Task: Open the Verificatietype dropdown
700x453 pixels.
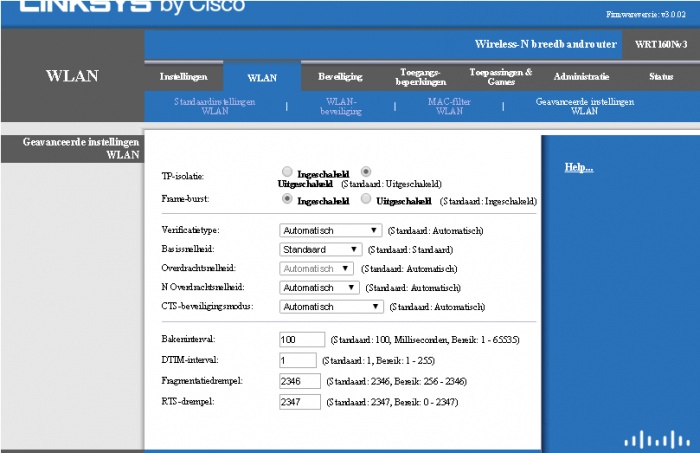Action: (x=330, y=230)
